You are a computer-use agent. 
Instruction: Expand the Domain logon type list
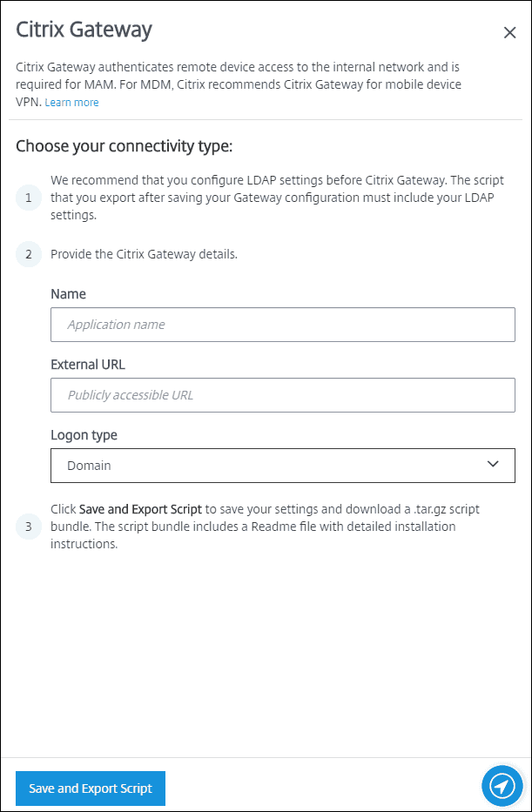click(261, 466)
